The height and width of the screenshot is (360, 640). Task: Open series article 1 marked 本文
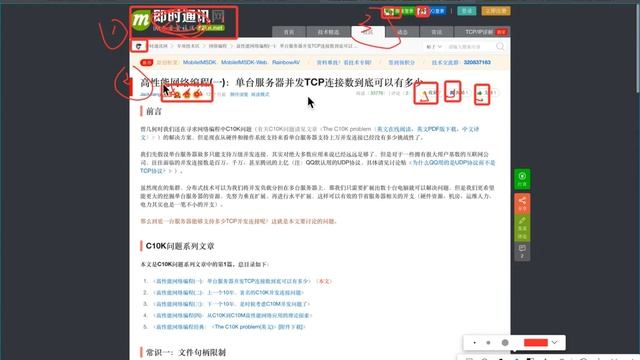pos(232,281)
